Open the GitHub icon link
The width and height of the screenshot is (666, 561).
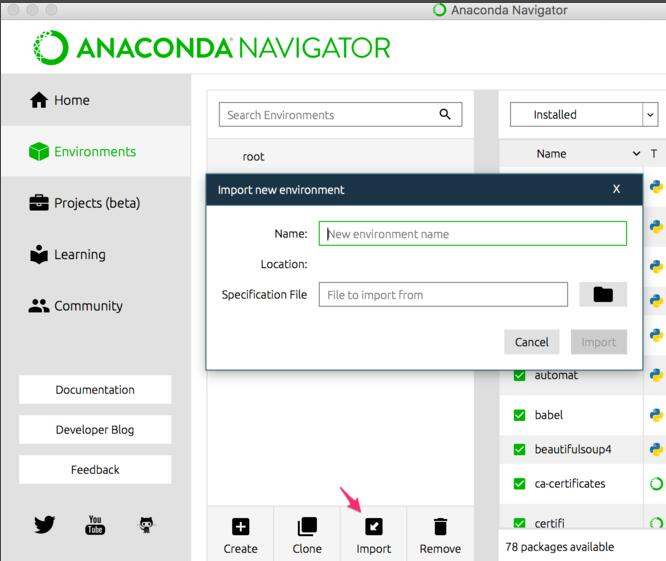pos(147,524)
